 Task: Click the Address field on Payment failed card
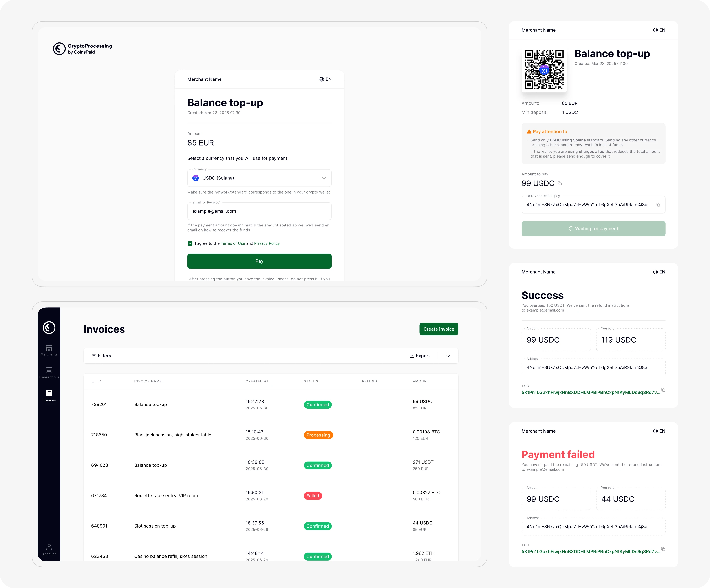(x=593, y=527)
